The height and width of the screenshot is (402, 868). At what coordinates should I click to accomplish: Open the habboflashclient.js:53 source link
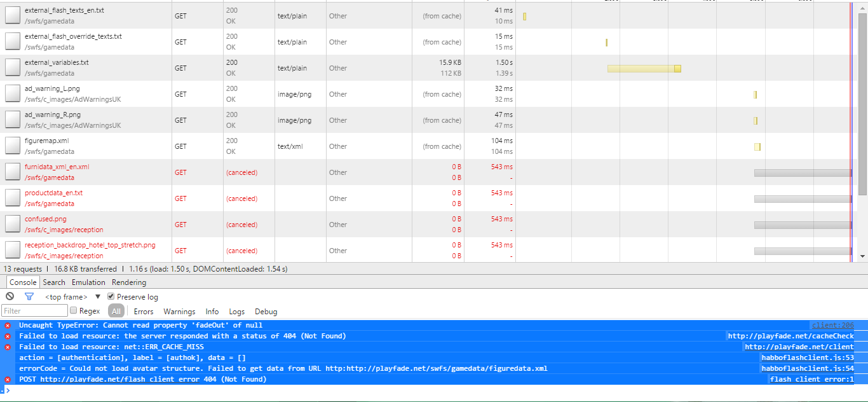click(808, 357)
